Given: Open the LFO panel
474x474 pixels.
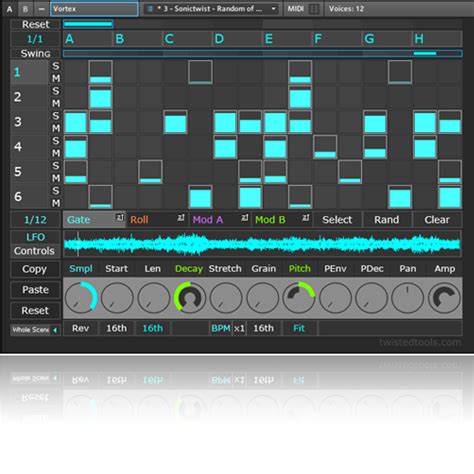Looking at the screenshot, I should pos(35,237).
